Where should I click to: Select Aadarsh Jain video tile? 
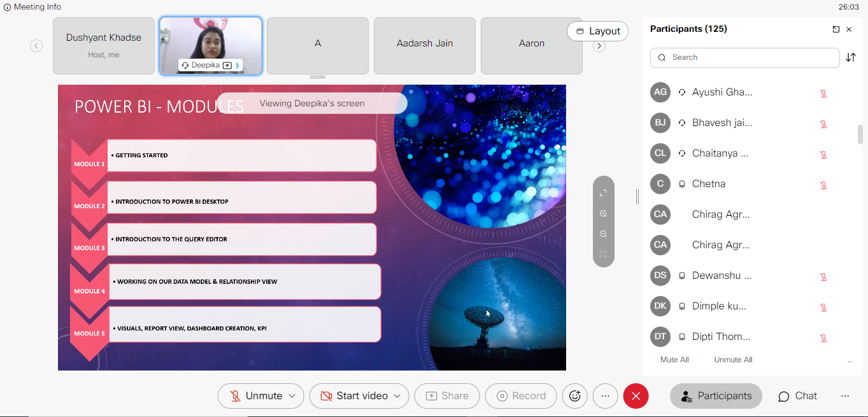tap(425, 46)
